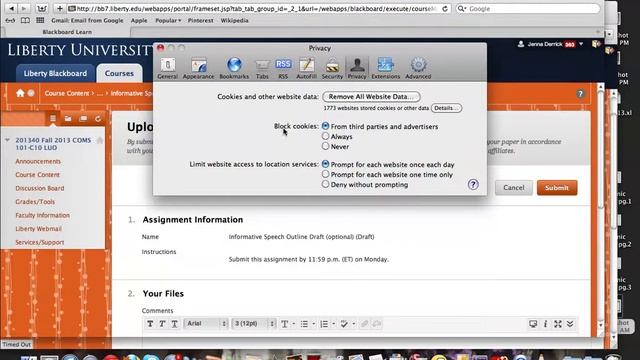The width and height of the screenshot is (640, 360).
Task: Click the editor info italic-i icon
Action: point(545,324)
